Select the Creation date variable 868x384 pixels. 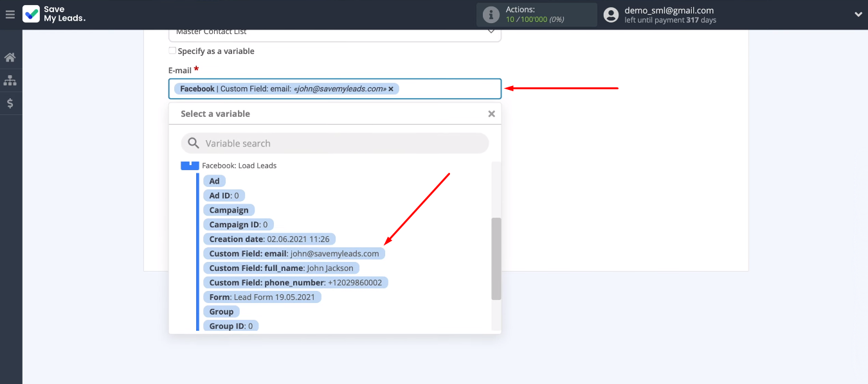(x=269, y=239)
